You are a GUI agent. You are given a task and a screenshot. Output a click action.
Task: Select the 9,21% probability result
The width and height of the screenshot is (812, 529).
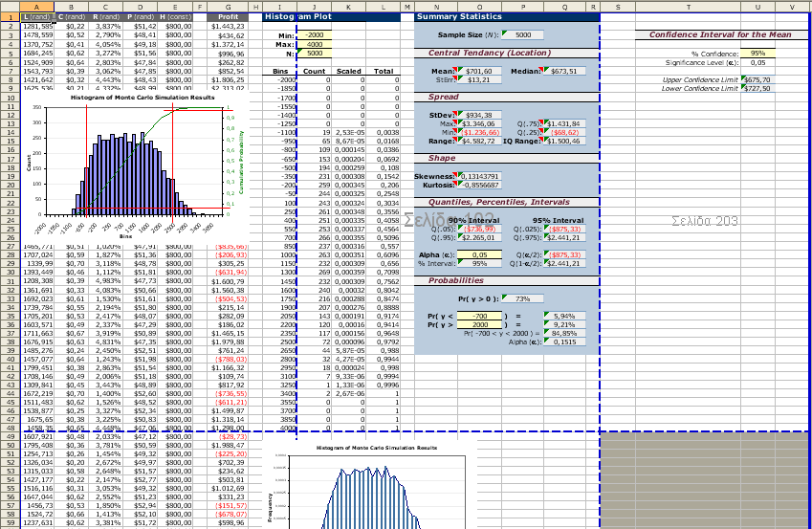click(x=564, y=324)
